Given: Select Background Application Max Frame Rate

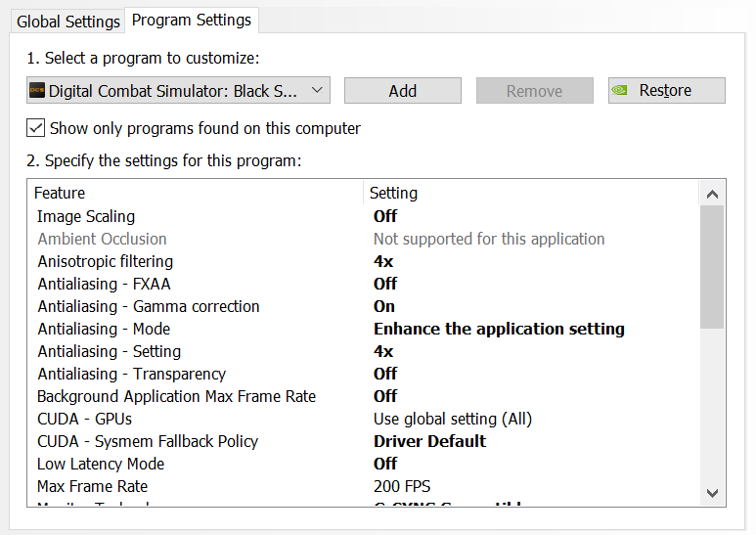Looking at the screenshot, I should tap(176, 397).
